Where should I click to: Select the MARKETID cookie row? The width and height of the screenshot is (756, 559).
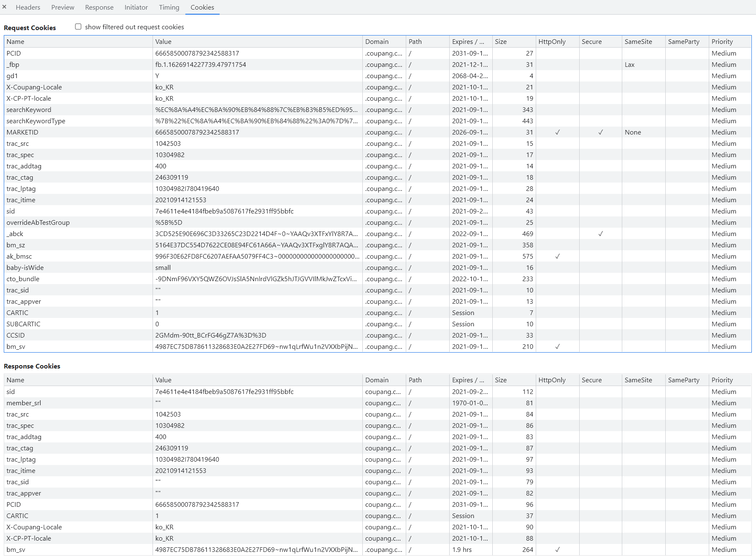point(378,132)
